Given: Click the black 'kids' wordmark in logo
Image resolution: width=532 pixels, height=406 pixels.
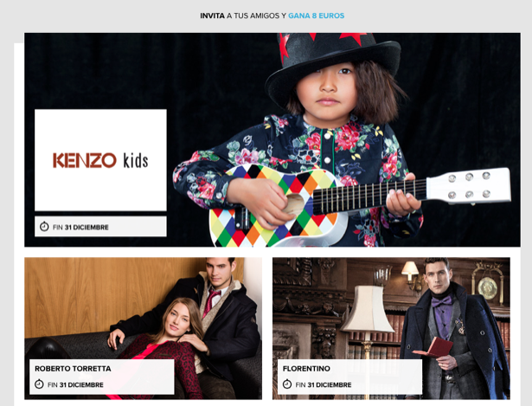Looking at the screenshot, I should point(135,160).
